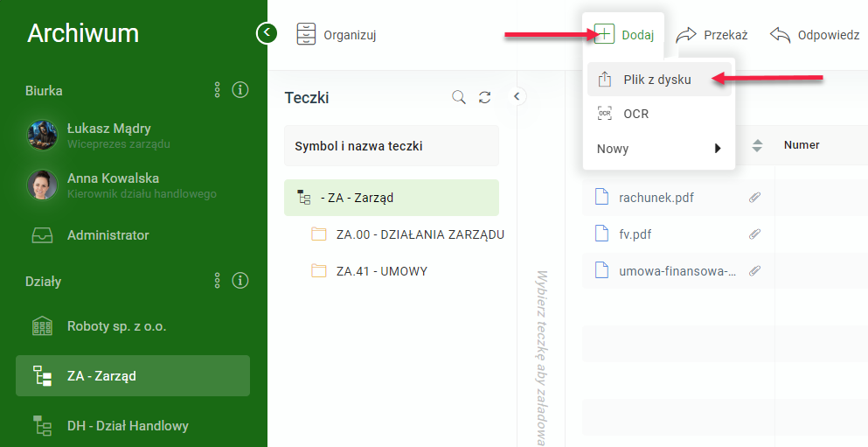Click the ZA.41 folder icon
The image size is (868, 447).
click(319, 271)
